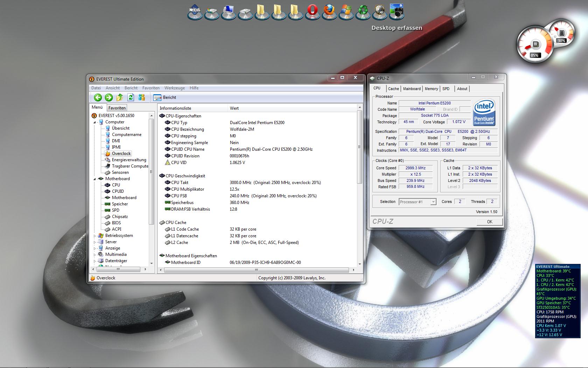The image size is (588, 368).
Task: Click the camera Desktop erfassen dock icon
Action: point(396,12)
